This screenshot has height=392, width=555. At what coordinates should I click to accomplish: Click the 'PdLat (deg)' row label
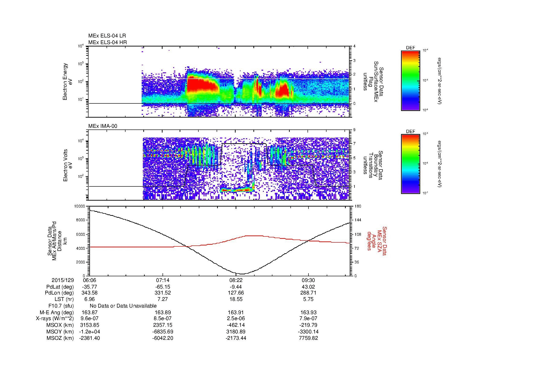tap(60, 287)
